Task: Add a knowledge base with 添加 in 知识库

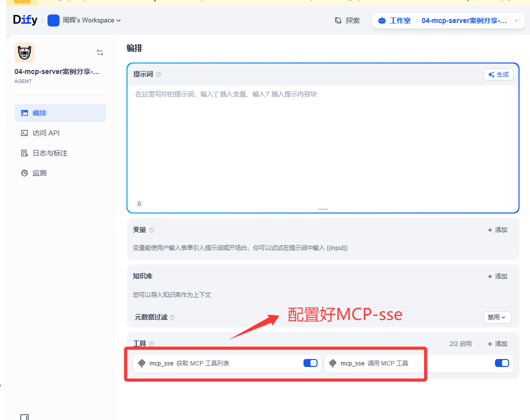Action: (x=497, y=276)
